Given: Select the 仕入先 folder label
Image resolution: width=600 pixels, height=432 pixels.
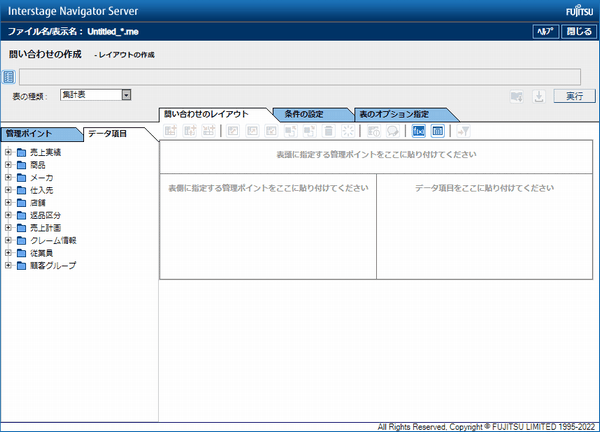Looking at the screenshot, I should pos(41,190).
